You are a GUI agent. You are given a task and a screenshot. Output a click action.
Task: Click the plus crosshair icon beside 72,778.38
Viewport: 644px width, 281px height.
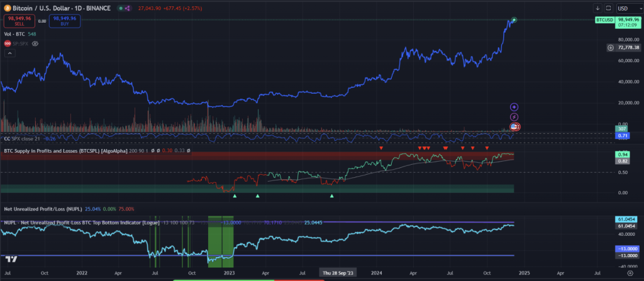tap(611, 48)
